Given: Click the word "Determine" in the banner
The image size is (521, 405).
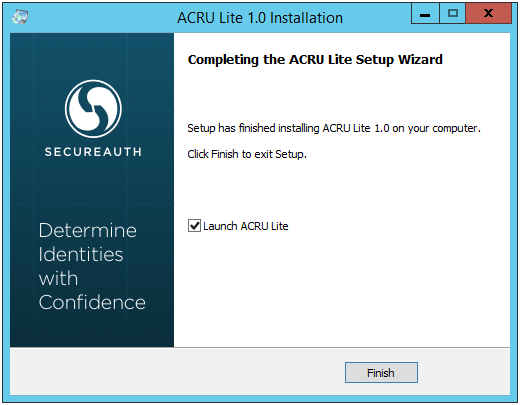Looking at the screenshot, I should coord(88,230).
